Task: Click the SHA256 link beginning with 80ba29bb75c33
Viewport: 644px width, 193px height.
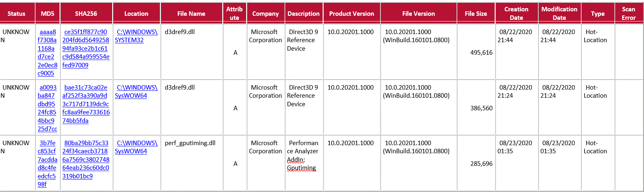Action: pyautogui.click(x=86, y=159)
